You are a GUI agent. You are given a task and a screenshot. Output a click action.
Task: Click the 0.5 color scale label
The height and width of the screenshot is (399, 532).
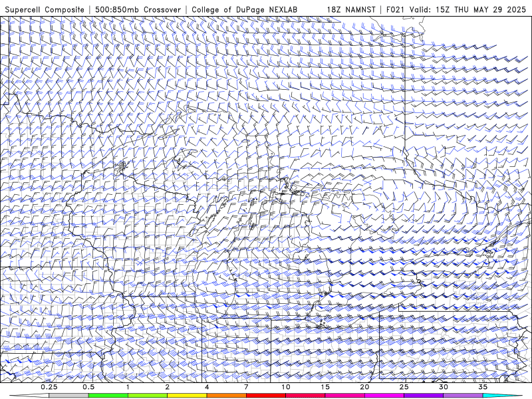pos(88,387)
